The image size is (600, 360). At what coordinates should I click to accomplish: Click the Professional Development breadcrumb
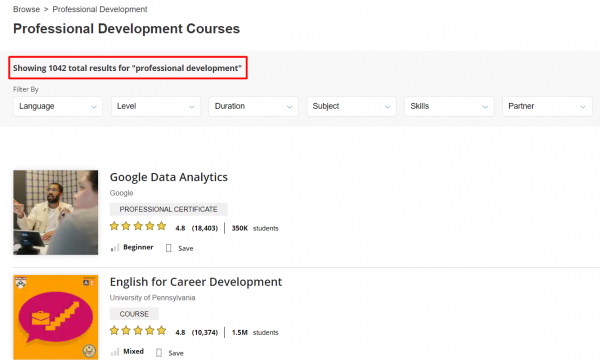click(100, 9)
